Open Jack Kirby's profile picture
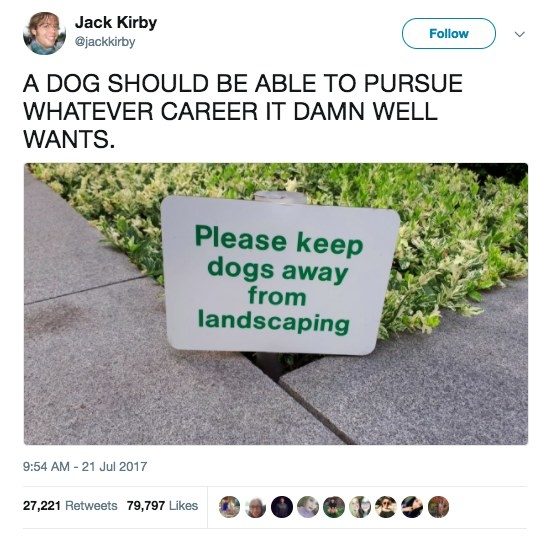 (x=44, y=33)
